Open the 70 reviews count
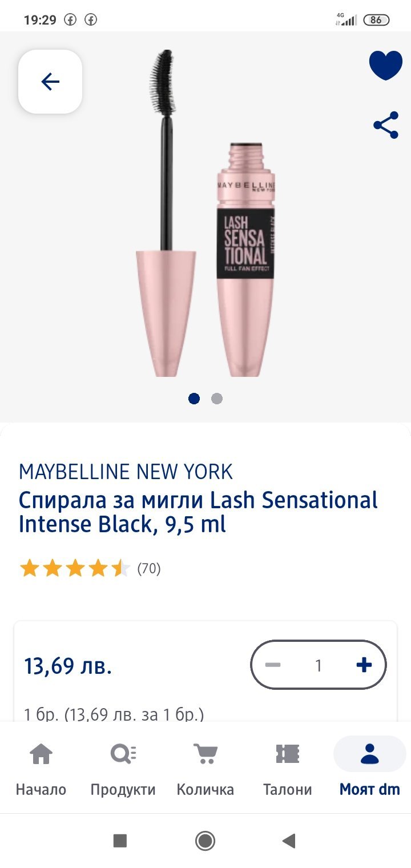Screen dimensions: 411x868 point(149,569)
